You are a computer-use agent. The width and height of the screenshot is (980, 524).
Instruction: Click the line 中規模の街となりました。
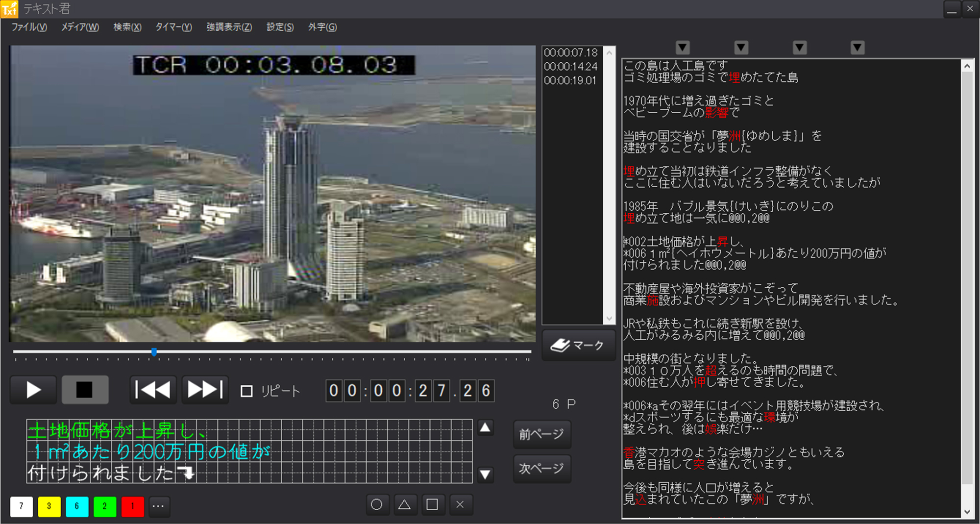691,358
